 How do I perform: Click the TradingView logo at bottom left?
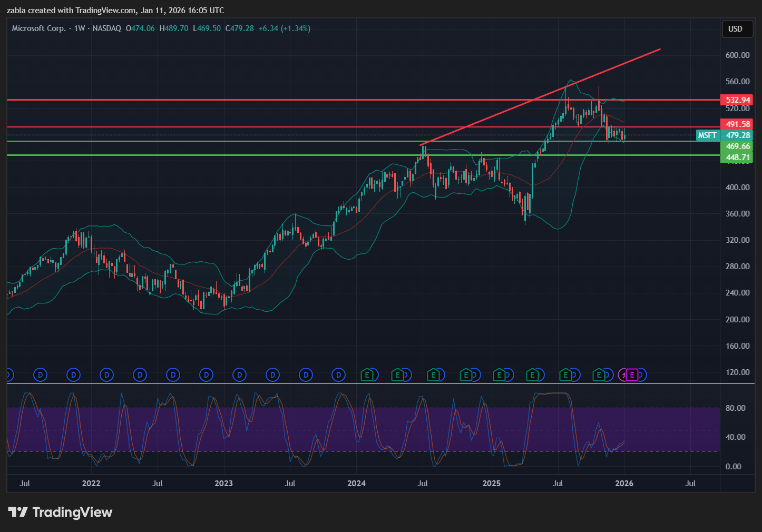coord(60,513)
